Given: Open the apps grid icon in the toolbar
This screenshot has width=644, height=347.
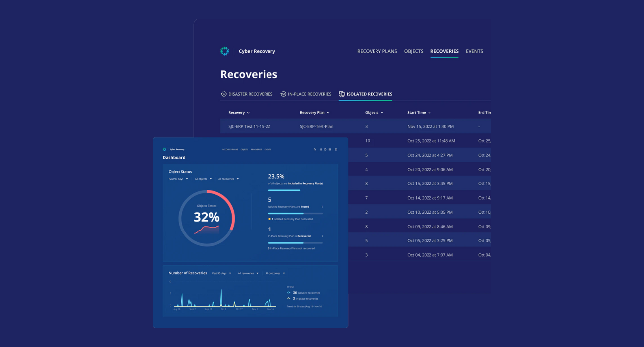Looking at the screenshot, I should click(x=330, y=149).
